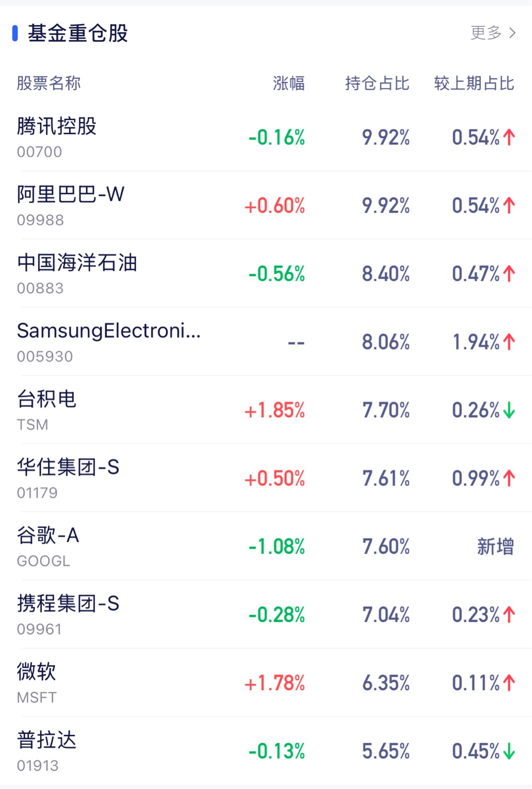This screenshot has height=789, width=532.
Task: Tap the SamsungElectronics stock entry
Action: (109, 331)
